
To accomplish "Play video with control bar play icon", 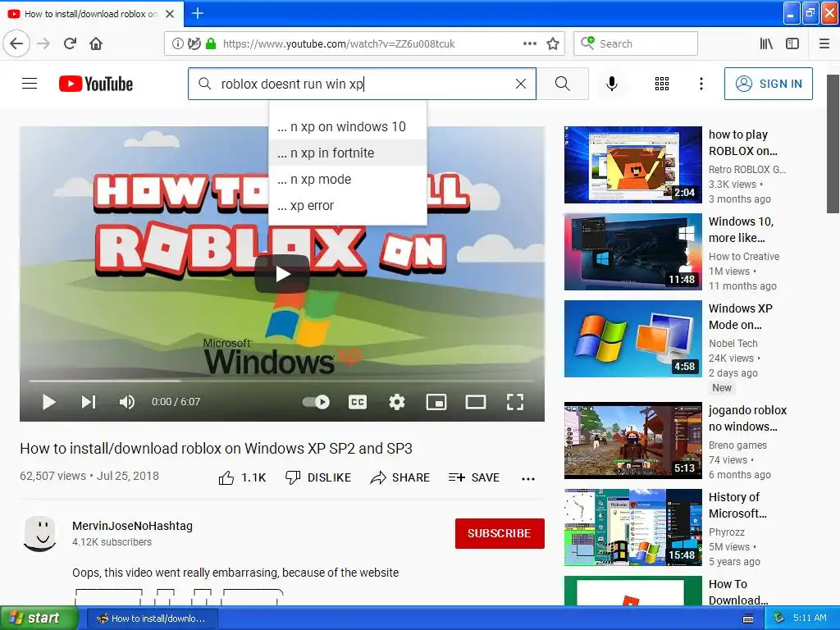I will (x=48, y=402).
